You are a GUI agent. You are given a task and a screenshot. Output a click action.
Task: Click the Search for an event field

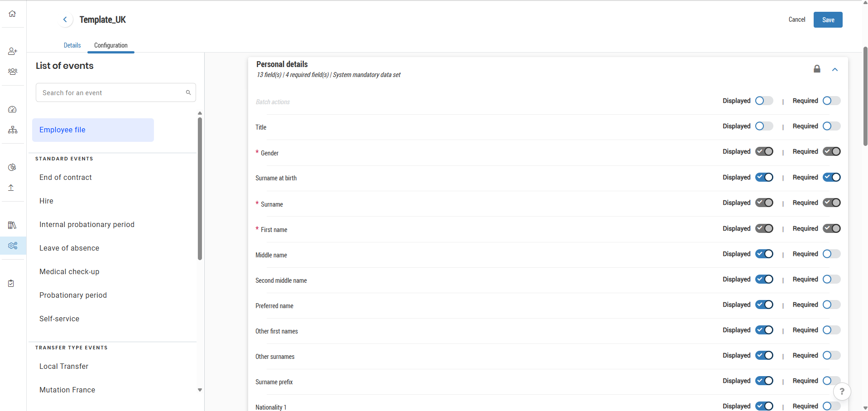click(111, 93)
